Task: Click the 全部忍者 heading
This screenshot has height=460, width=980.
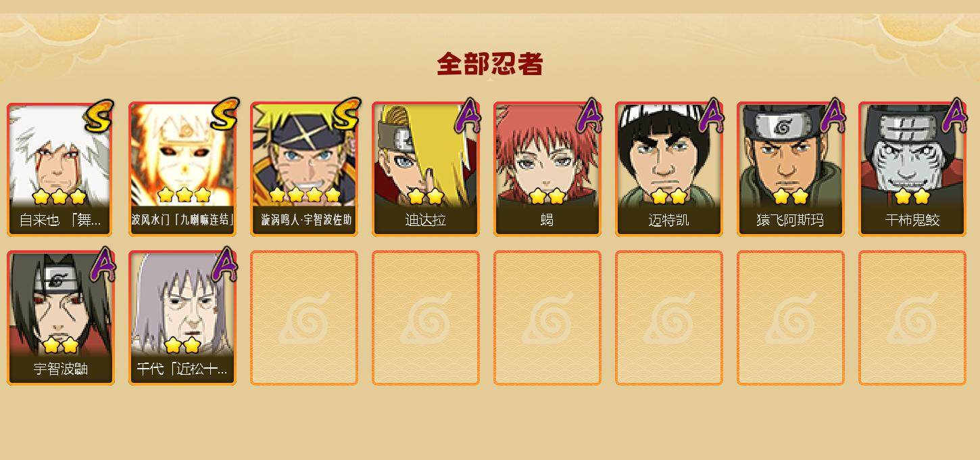Action: coord(490,64)
